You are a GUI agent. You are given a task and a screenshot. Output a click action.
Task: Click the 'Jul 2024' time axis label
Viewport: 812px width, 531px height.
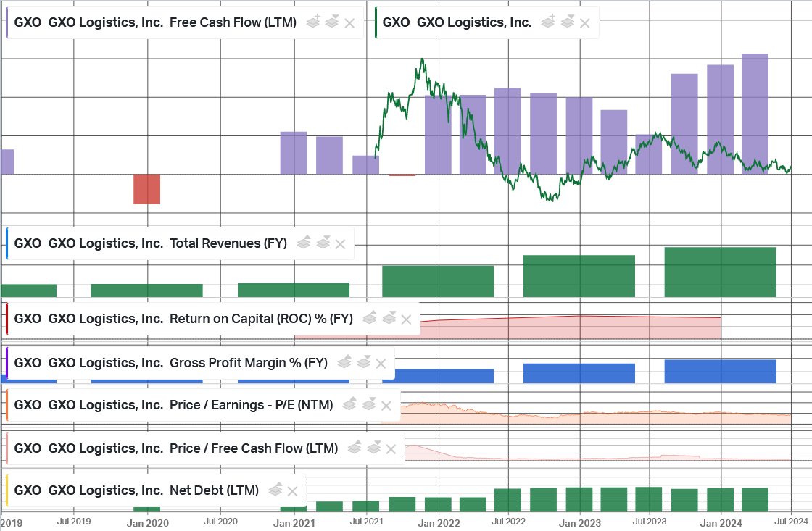pyautogui.click(x=791, y=522)
